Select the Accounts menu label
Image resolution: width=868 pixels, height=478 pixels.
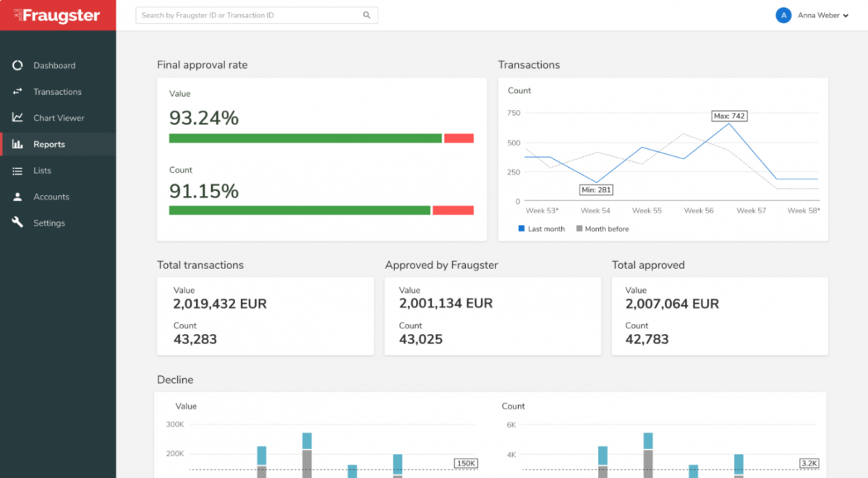51,197
